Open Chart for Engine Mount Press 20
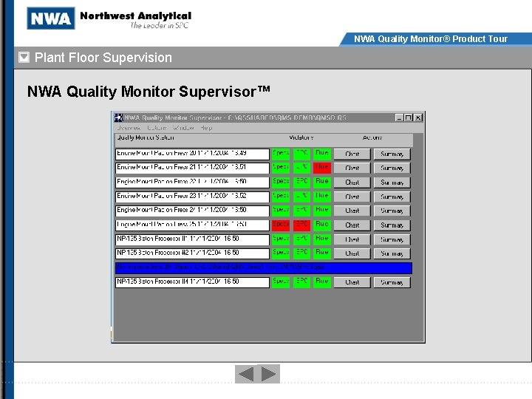 point(352,154)
